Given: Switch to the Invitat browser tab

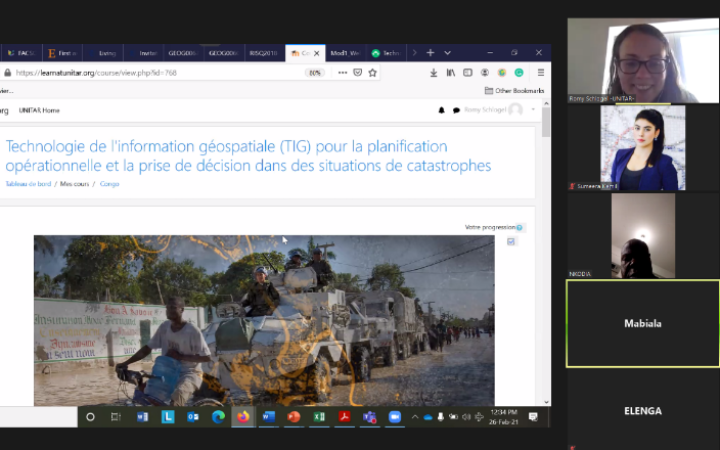Looking at the screenshot, I should 143,53.
